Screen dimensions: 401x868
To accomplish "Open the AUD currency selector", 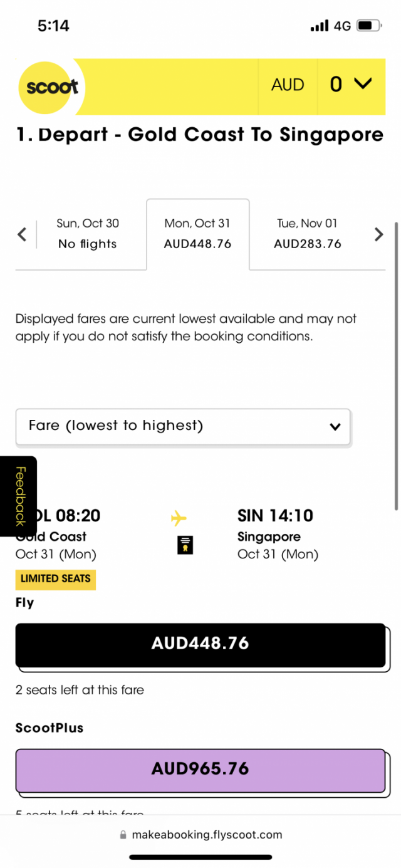I will [288, 85].
